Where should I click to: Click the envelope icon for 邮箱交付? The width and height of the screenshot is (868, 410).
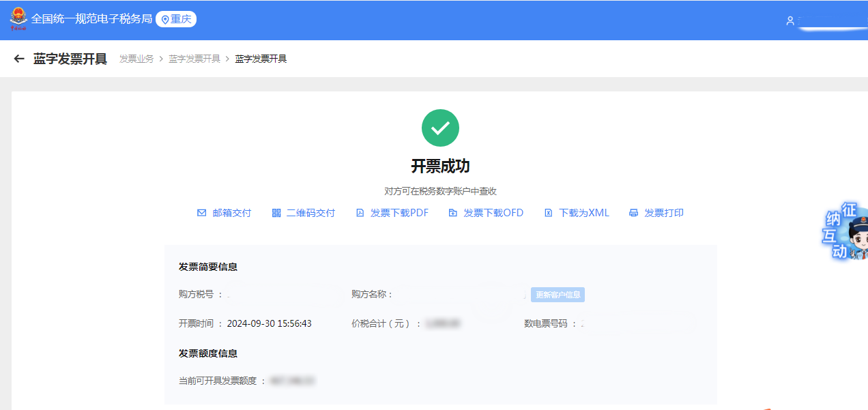(201, 213)
